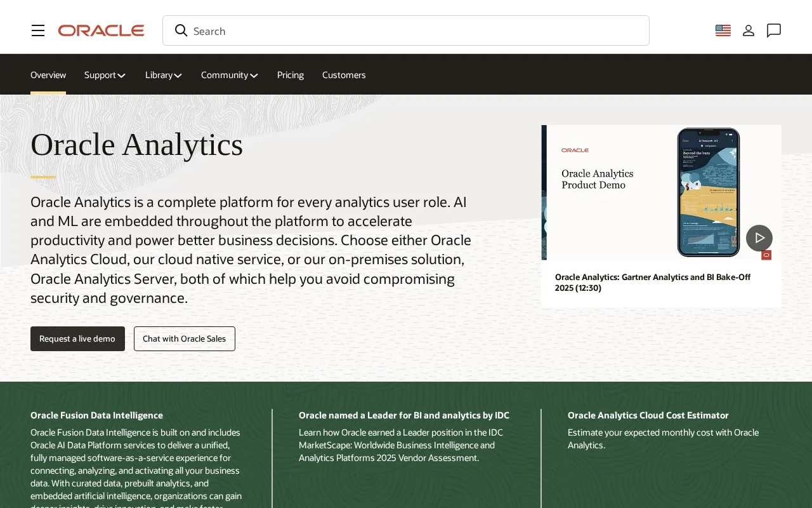Viewport: 812px width, 508px height.
Task: Expand the Library dropdown menu
Action: [x=164, y=75]
